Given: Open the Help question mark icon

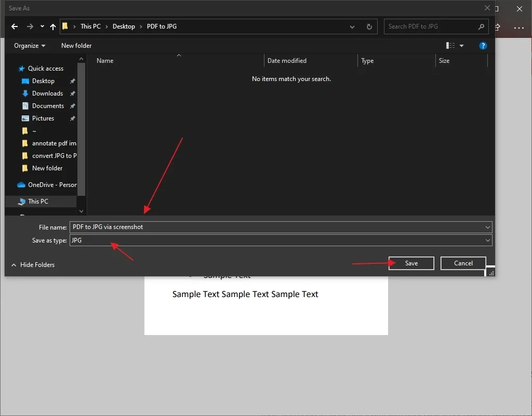Looking at the screenshot, I should pos(483,45).
